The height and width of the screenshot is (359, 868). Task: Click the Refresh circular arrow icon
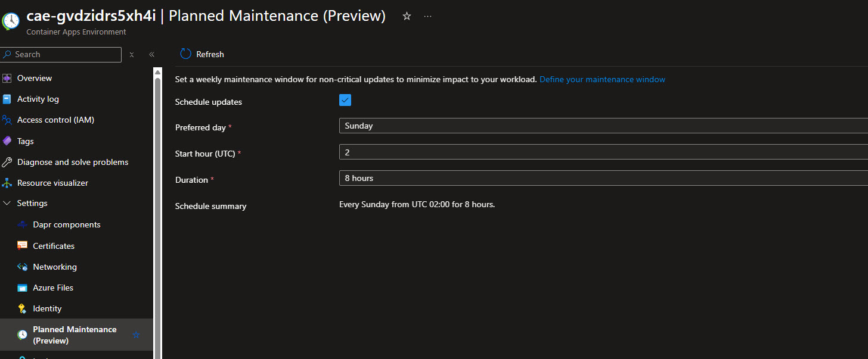click(186, 54)
